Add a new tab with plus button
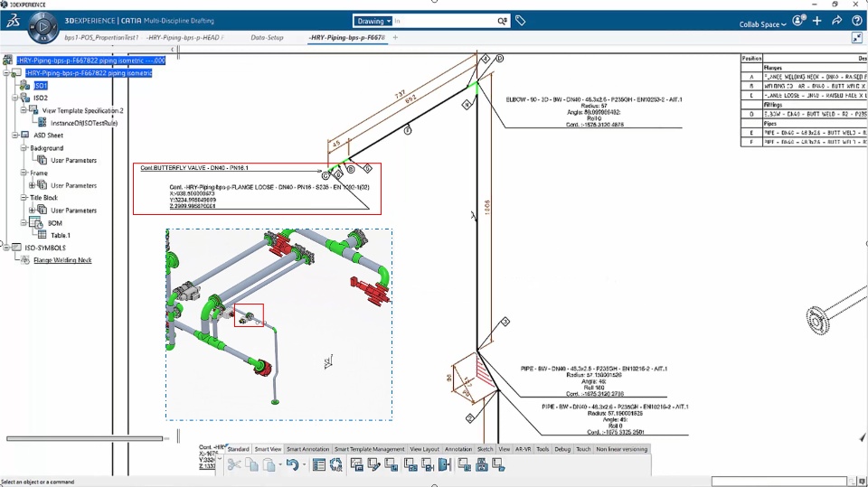The image size is (868, 487). [395, 38]
